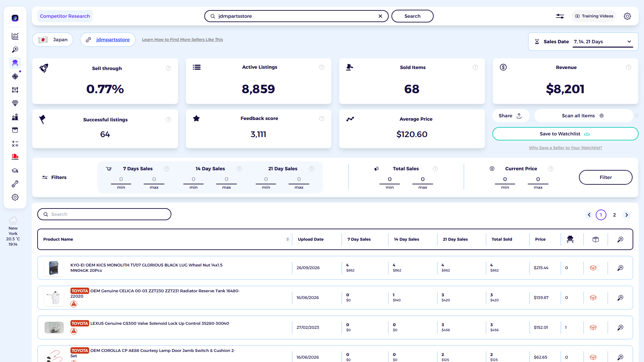Click the LEXUS GS300 valve product thumbnail

pyautogui.click(x=54, y=327)
